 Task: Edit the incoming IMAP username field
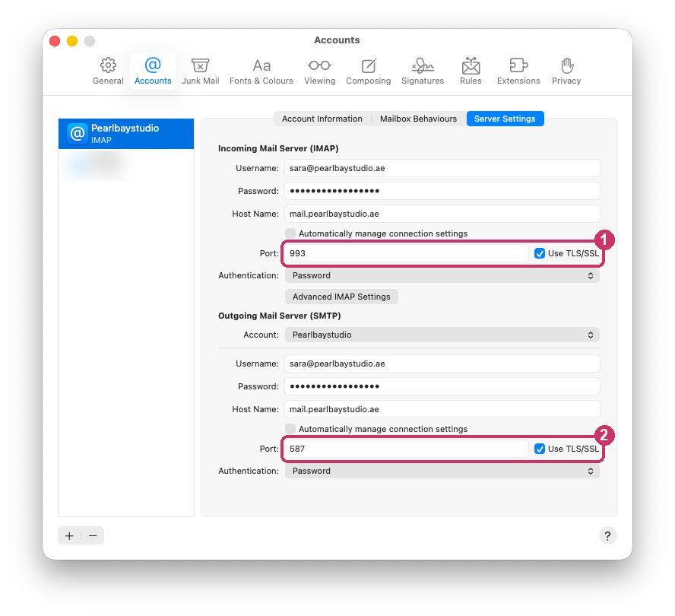(442, 168)
